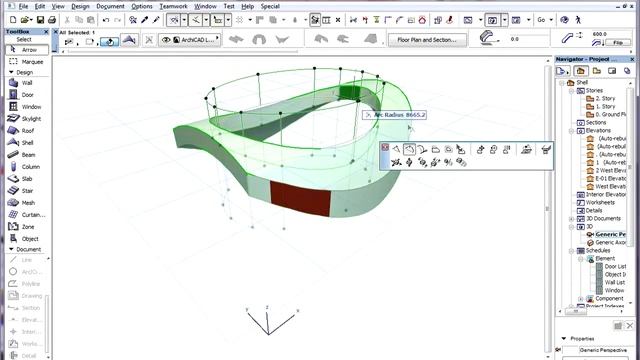The height and width of the screenshot is (360, 640).
Task: Click the 3D explore walking figure icon
Action: tap(578, 20)
